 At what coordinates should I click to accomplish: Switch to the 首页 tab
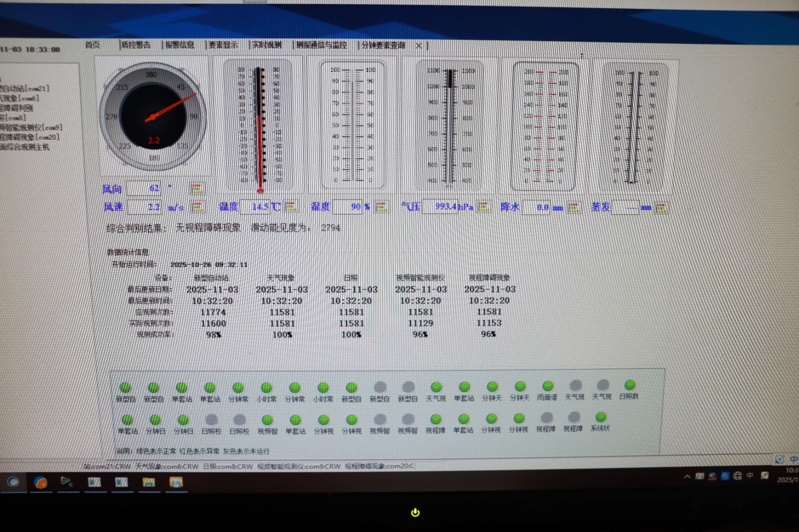pos(92,45)
